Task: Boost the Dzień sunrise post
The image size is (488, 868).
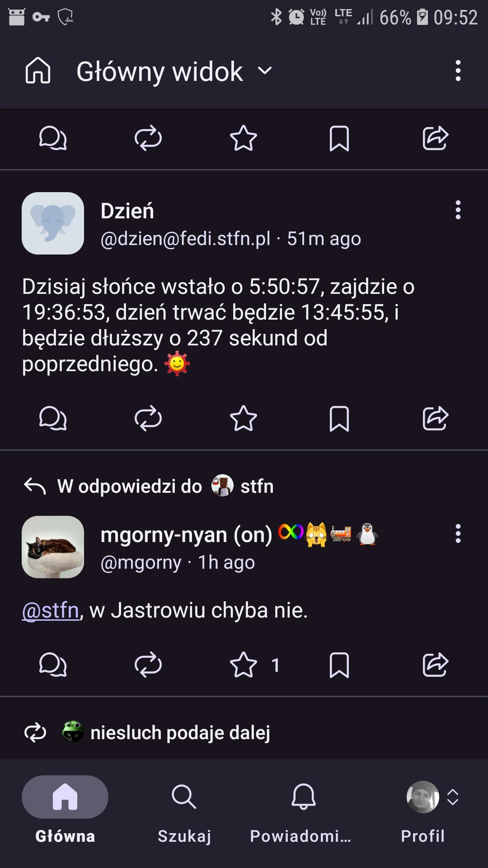Action: [x=148, y=418]
